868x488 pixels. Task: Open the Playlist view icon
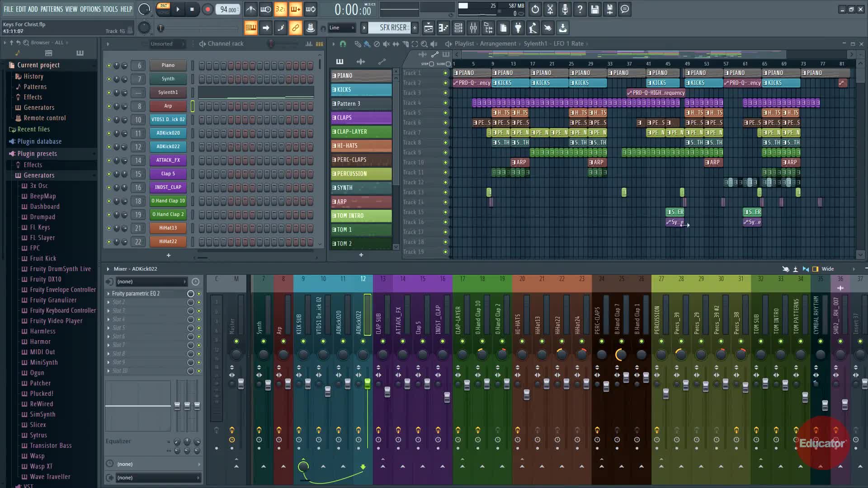click(x=428, y=28)
